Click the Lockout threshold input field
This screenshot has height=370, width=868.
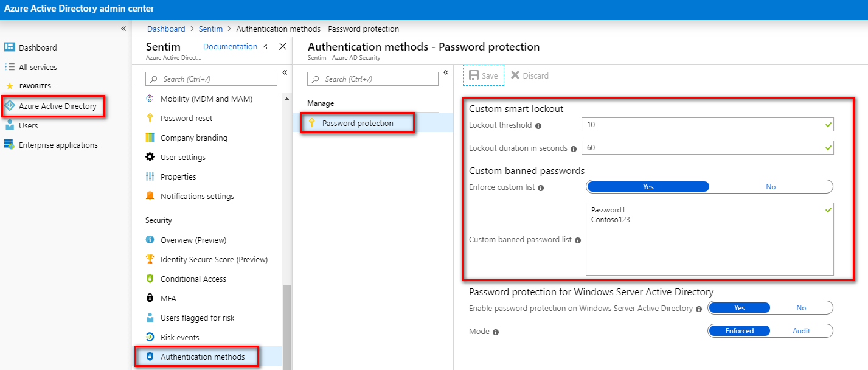pos(707,125)
